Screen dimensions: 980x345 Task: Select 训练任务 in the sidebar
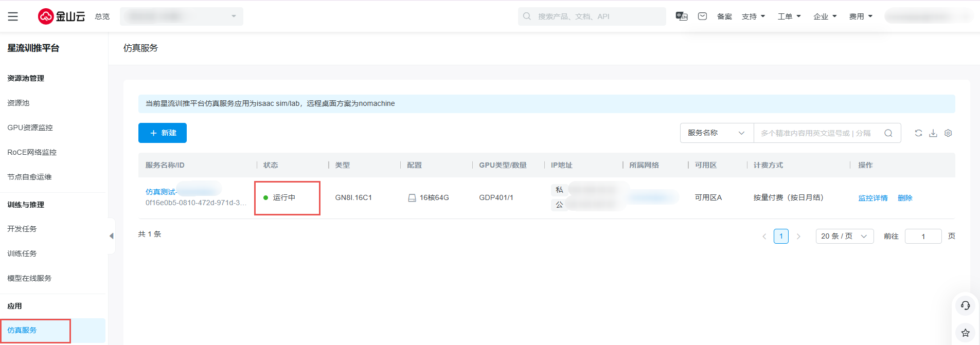pyautogui.click(x=22, y=253)
